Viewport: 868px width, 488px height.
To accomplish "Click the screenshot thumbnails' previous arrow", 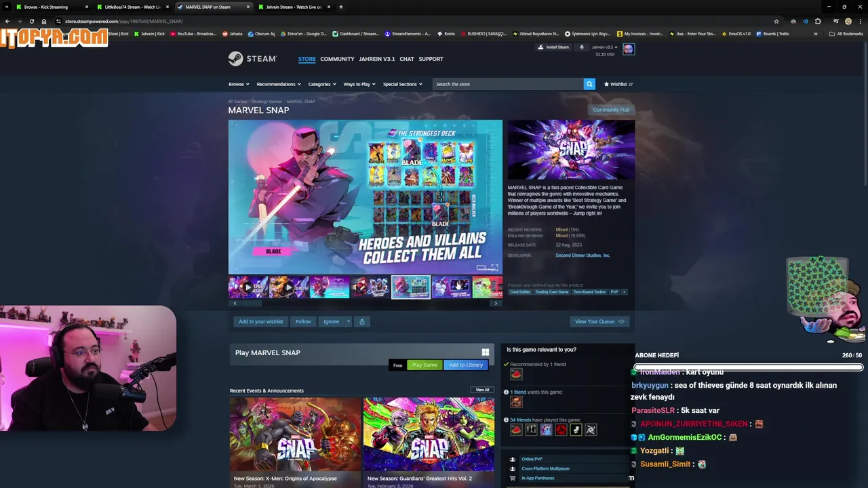I will click(x=235, y=304).
